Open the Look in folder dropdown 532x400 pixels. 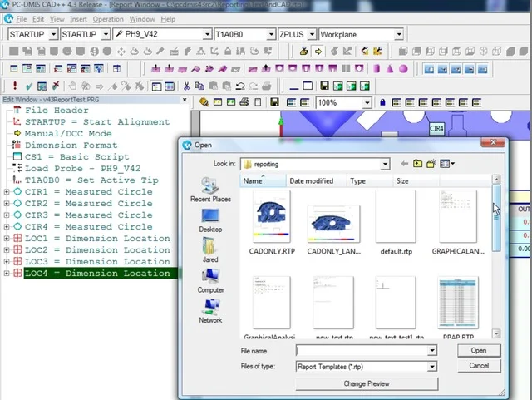(385, 165)
